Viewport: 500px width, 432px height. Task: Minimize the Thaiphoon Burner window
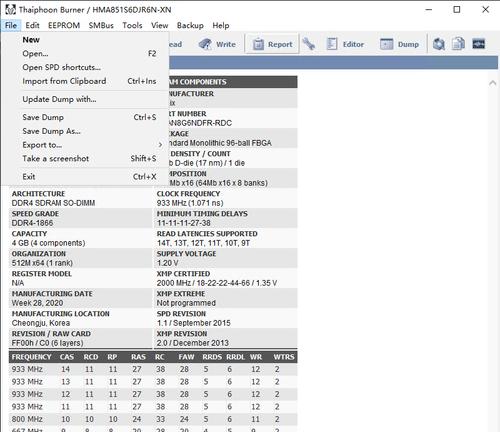coord(429,10)
